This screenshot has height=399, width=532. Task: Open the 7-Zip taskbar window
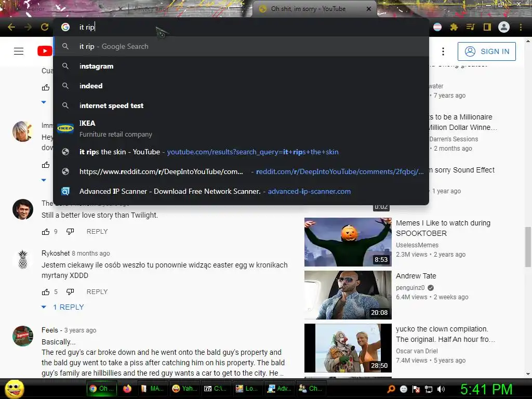pos(215,389)
